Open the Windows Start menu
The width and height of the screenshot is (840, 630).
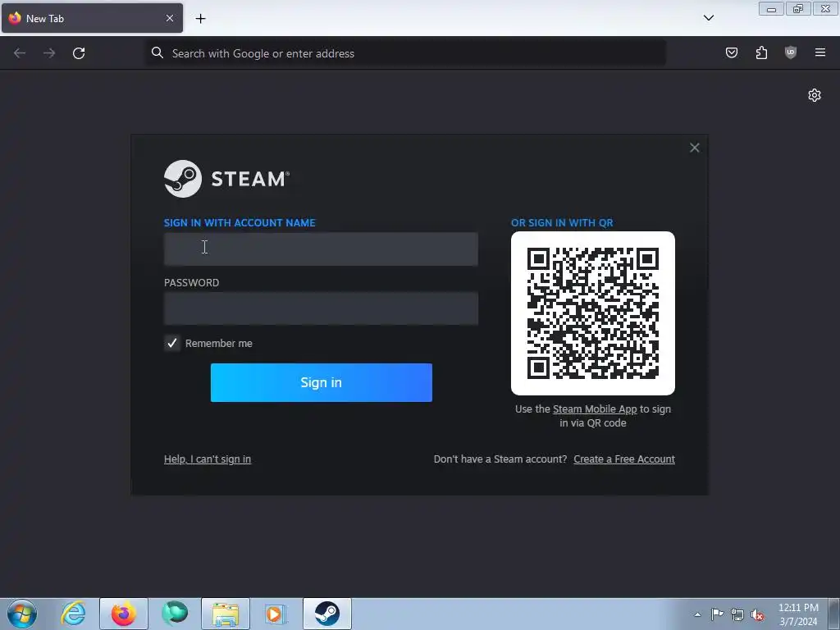point(22,614)
